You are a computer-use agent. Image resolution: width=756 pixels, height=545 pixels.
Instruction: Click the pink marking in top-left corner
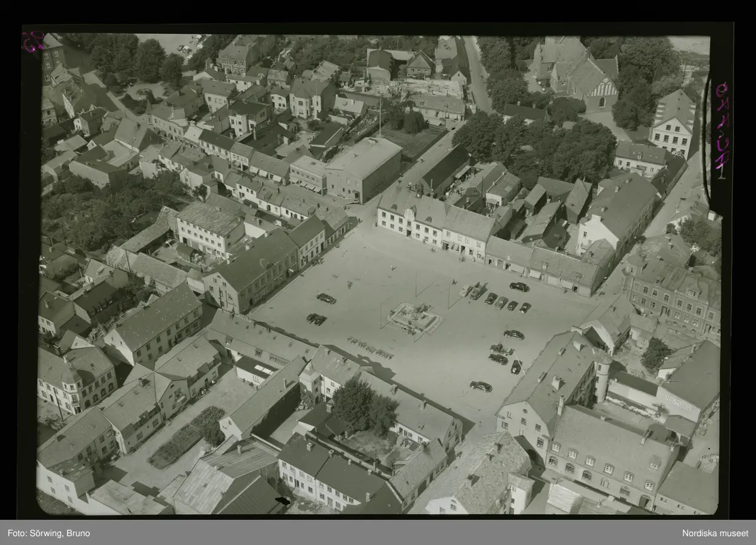(30, 42)
